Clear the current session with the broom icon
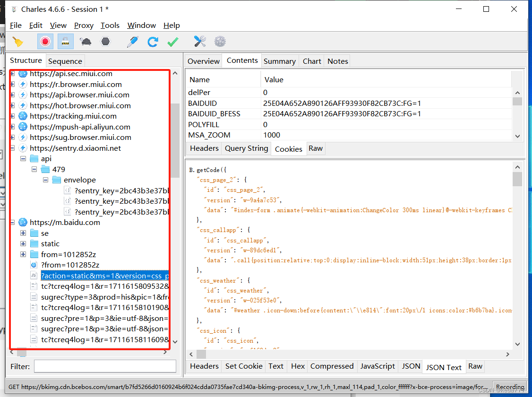The image size is (532, 397). pos(18,41)
